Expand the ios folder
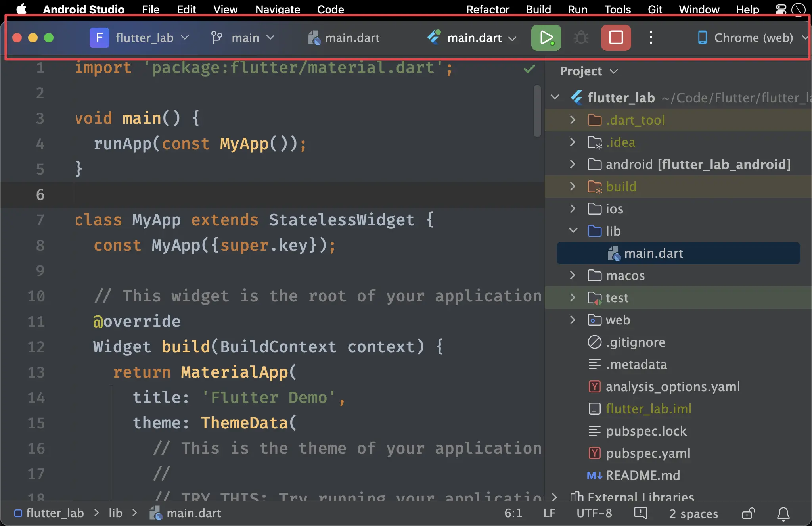Image resolution: width=812 pixels, height=526 pixels. click(573, 208)
